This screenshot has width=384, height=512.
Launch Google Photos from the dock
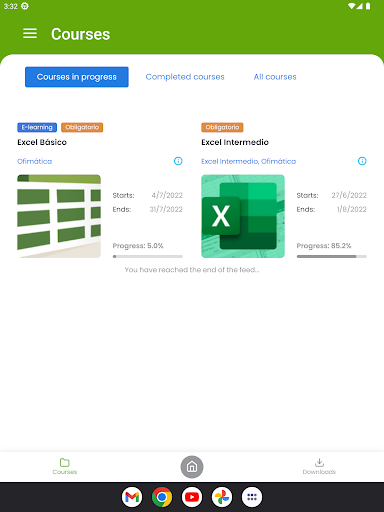click(x=222, y=497)
